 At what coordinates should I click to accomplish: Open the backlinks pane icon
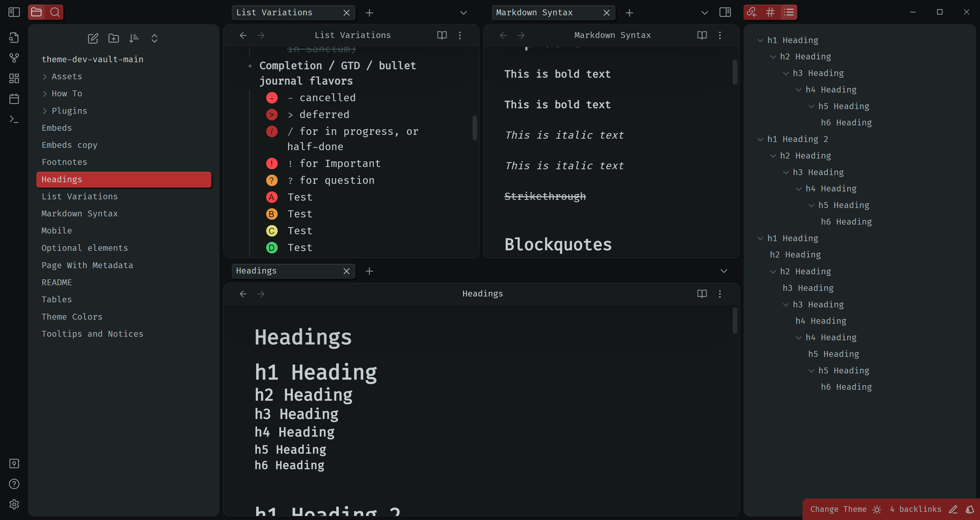(x=752, y=12)
